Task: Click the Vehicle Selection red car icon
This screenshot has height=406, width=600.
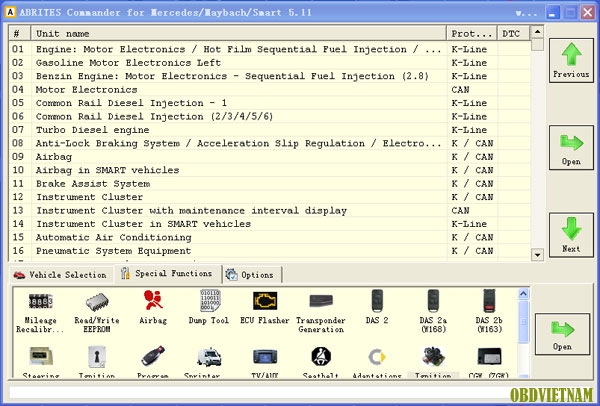Action: 19,275
